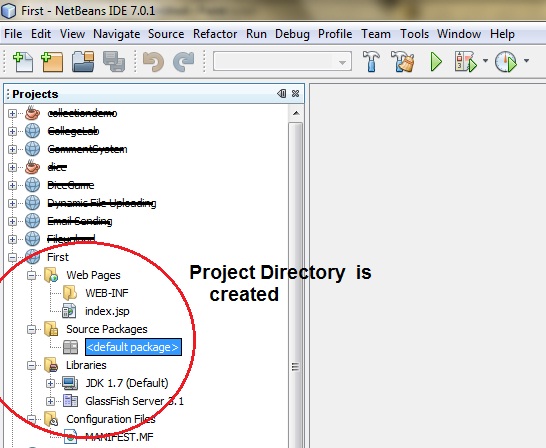546x448 pixels.
Task: Click the Source Packages folder icon
Action: click(51, 329)
